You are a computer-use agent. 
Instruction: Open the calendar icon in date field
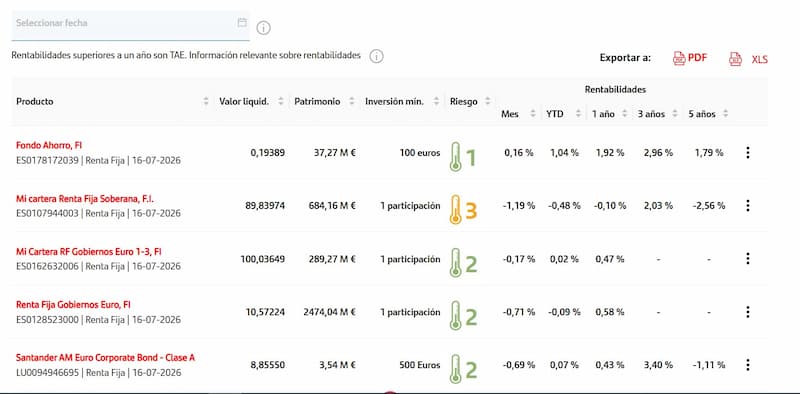point(242,22)
